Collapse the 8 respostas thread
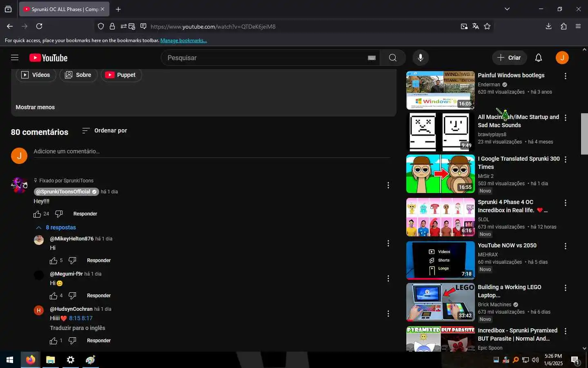This screenshot has height=368, width=588. pos(56,227)
